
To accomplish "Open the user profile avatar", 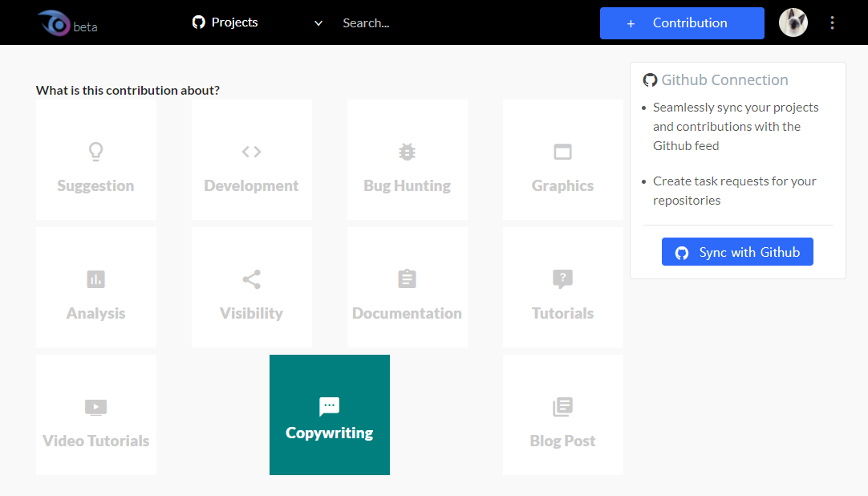I will pos(793,22).
